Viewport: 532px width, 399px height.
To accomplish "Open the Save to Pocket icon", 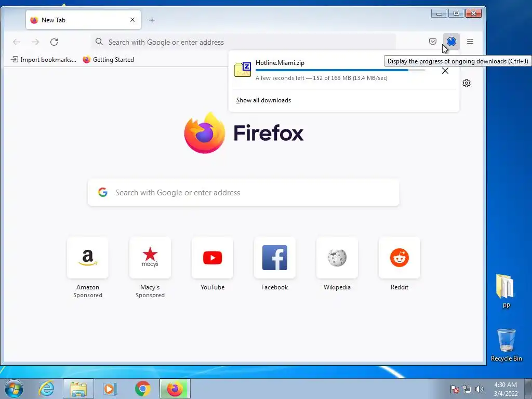I will pos(433,42).
